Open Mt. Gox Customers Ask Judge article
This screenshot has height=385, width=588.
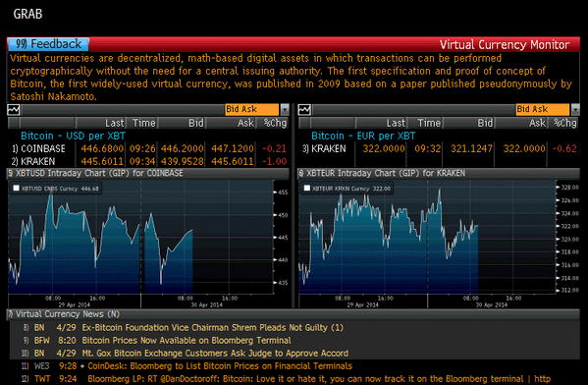pyautogui.click(x=215, y=354)
